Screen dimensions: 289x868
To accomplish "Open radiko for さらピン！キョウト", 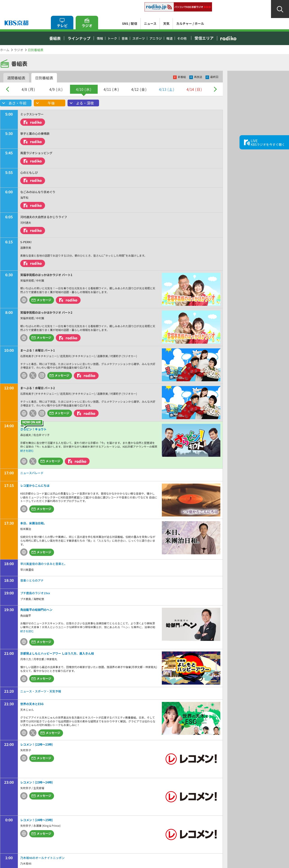I will tap(77, 461).
